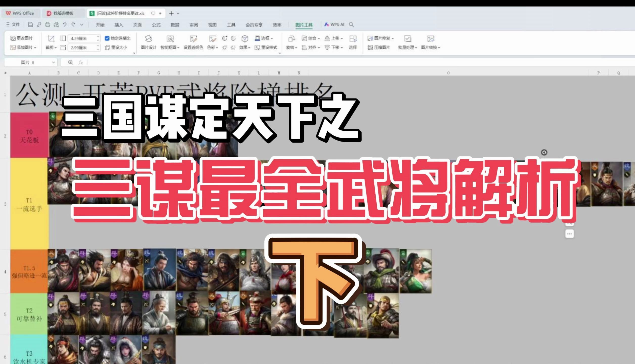Open the 文件 file menu
Screen dimensions: 635x364
coord(13,24)
